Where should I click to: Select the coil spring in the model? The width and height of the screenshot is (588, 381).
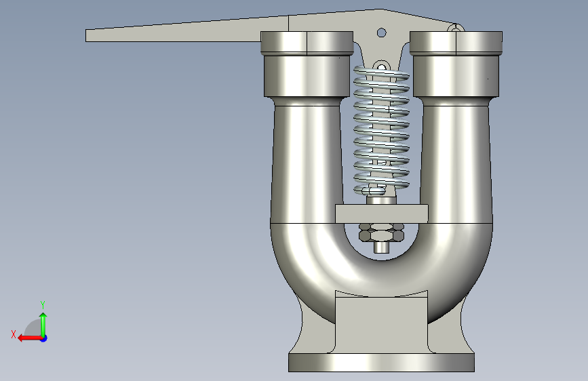[381, 130]
